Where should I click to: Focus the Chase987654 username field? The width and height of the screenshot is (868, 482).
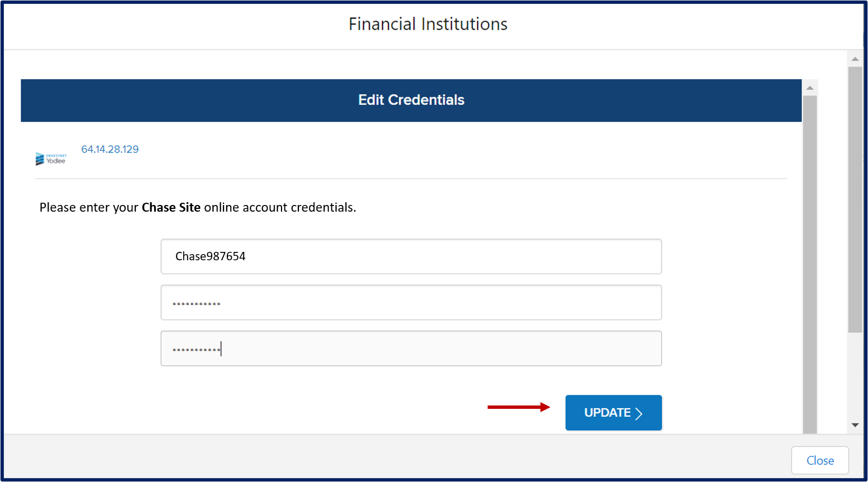(x=411, y=256)
